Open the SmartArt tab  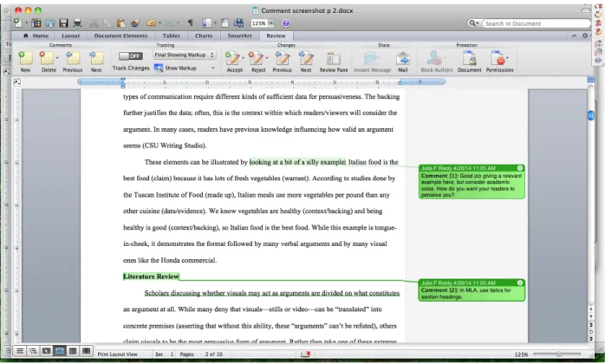tap(239, 36)
